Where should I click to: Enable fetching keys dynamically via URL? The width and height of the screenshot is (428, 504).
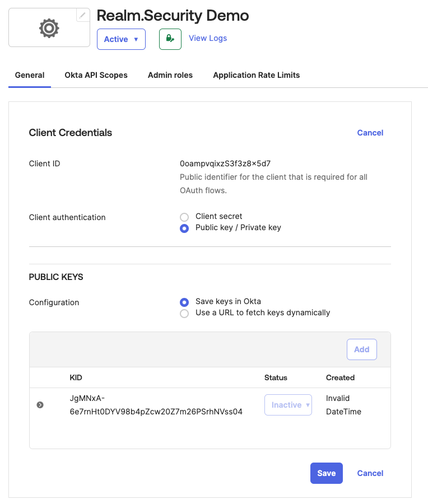(184, 314)
